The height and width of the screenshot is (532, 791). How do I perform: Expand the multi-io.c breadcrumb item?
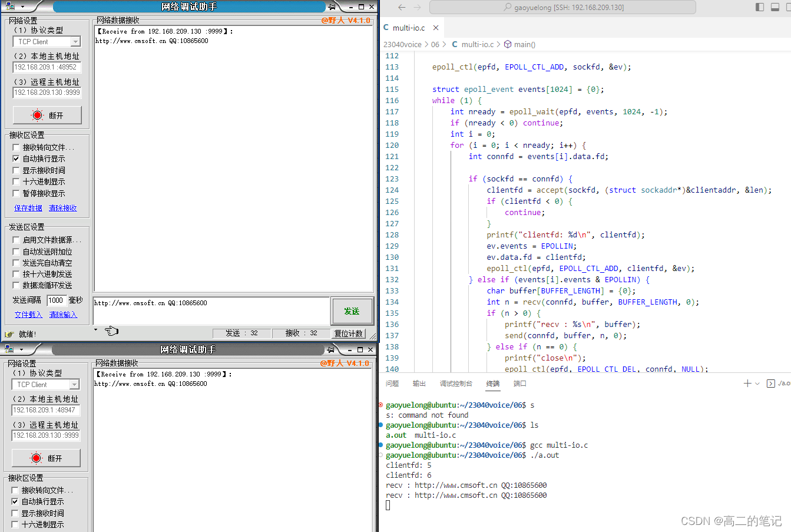[478, 44]
